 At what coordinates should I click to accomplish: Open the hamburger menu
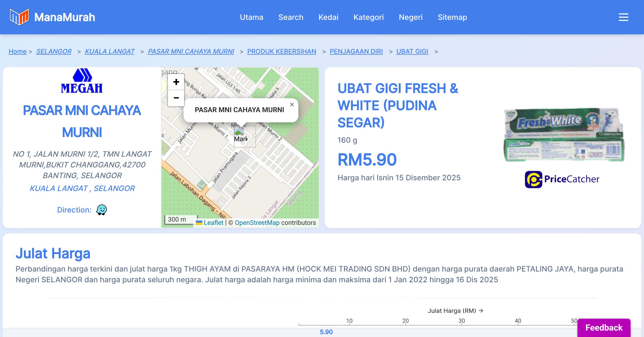[623, 17]
